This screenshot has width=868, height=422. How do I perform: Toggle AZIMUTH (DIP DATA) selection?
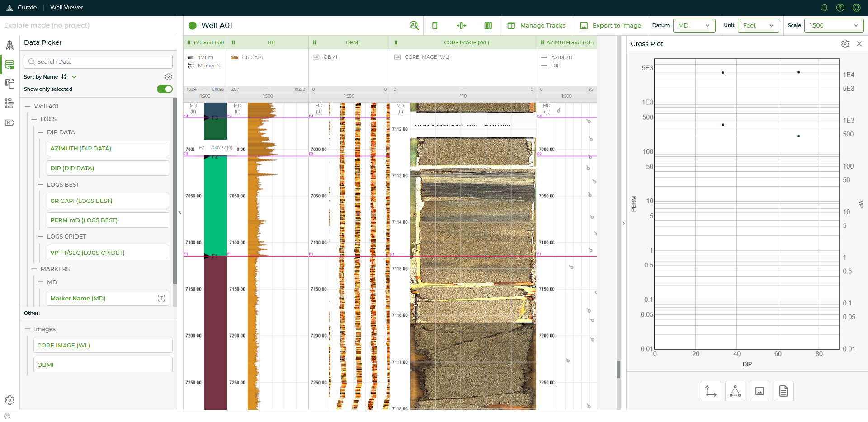(108, 149)
